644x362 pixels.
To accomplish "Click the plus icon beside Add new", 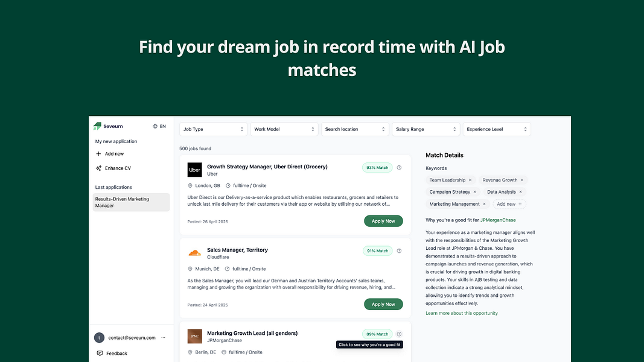I will click(x=98, y=154).
